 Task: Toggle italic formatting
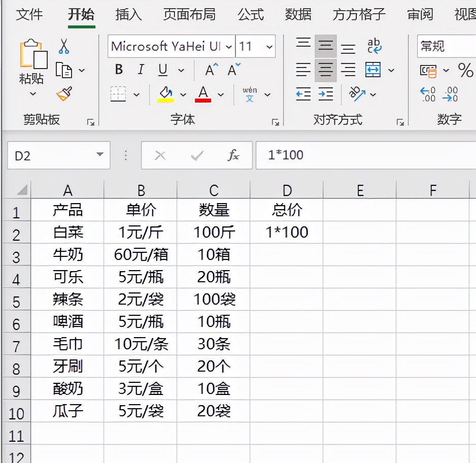pyautogui.click(x=141, y=70)
